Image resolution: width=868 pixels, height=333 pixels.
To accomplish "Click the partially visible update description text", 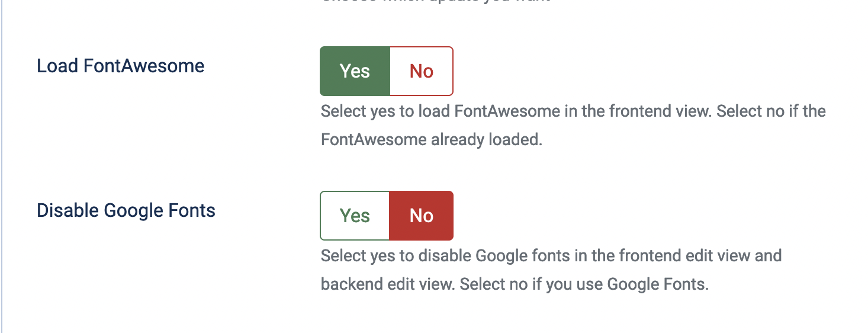I will [x=436, y=2].
